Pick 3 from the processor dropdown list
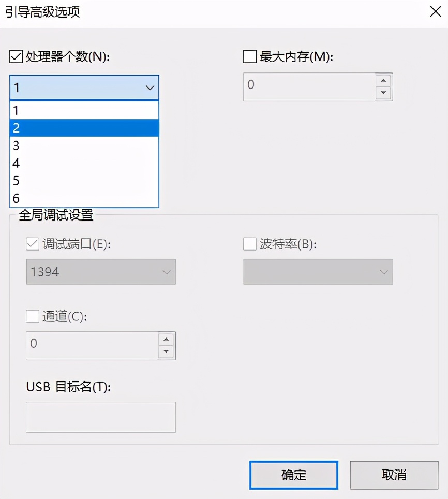The image size is (448, 499). point(84,145)
